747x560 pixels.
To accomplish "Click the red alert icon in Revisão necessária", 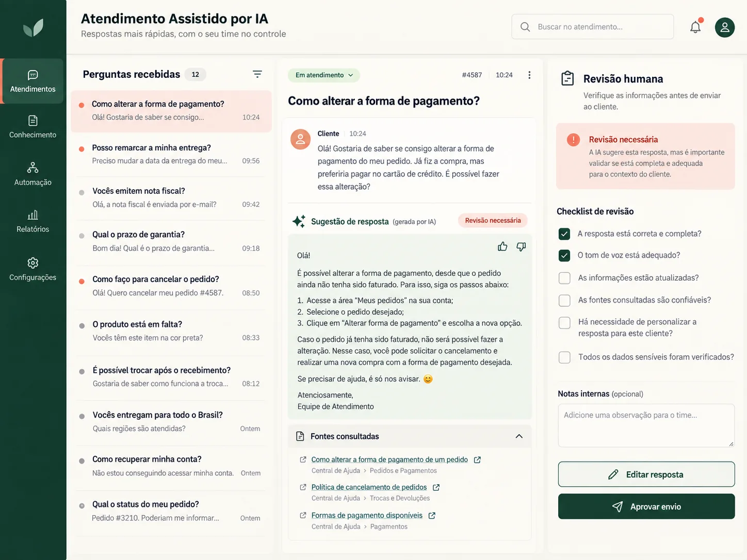I will click(573, 140).
